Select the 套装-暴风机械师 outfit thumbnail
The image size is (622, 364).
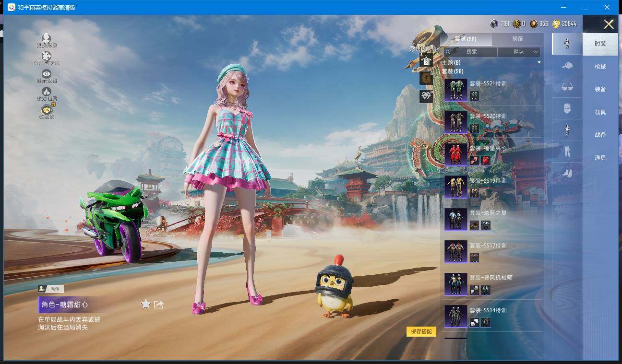coord(456,284)
